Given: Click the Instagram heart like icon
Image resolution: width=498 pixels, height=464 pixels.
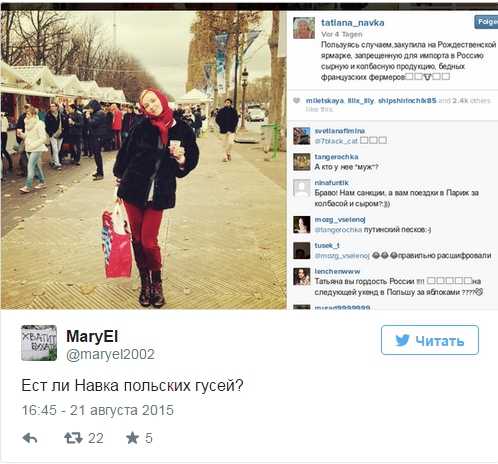Looking at the screenshot, I should (296, 100).
